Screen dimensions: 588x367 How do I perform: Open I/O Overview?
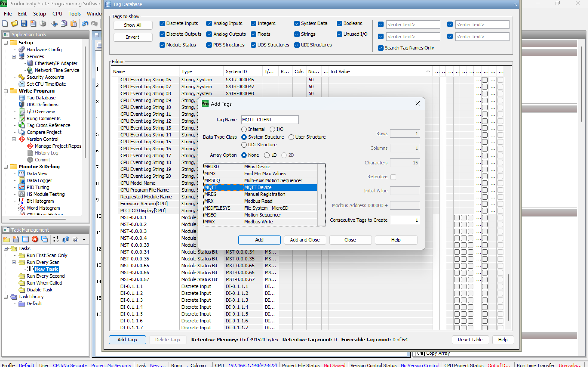(x=40, y=111)
